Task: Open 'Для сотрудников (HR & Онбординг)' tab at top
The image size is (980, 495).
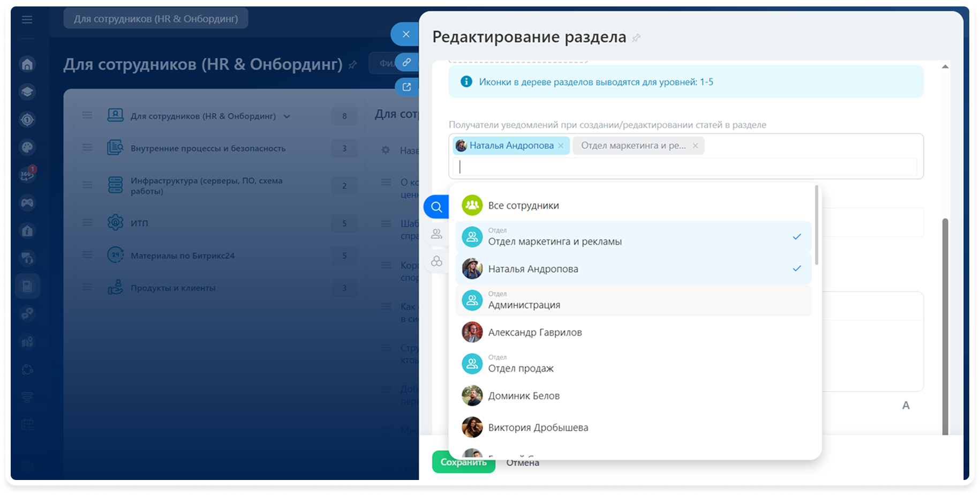Action: click(x=156, y=19)
